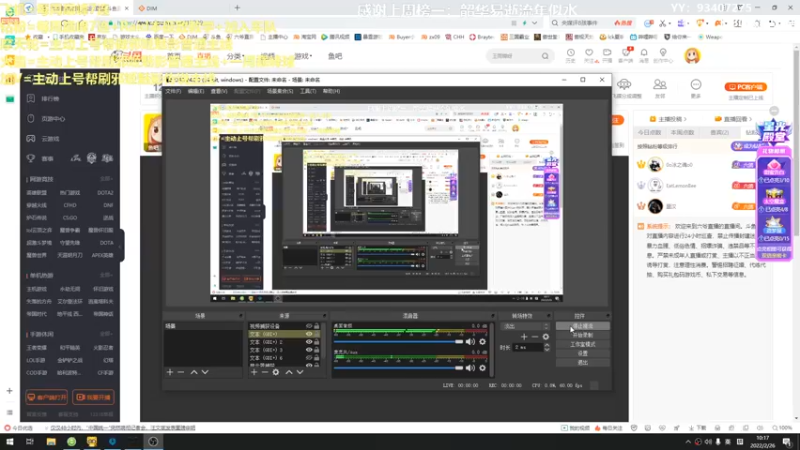Expand 全部 next to 网游竞技 category
Screen dimensions: 800x450
[x=106, y=179]
